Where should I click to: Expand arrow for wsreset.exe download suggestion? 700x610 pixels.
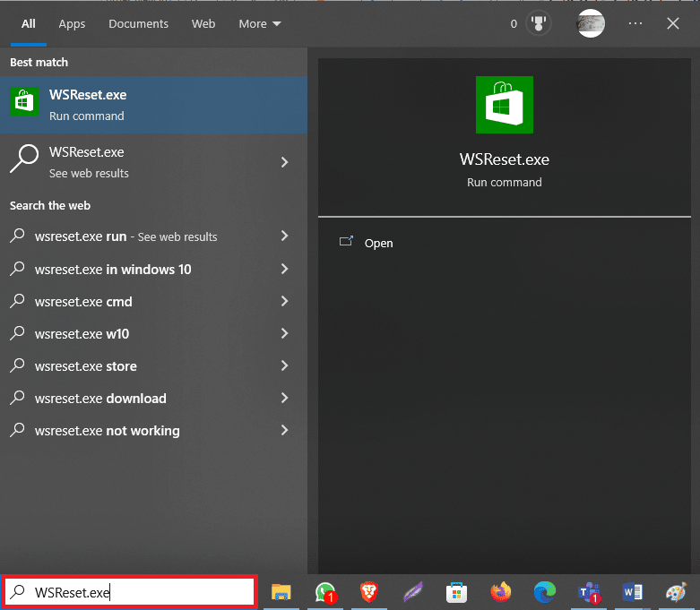284,398
